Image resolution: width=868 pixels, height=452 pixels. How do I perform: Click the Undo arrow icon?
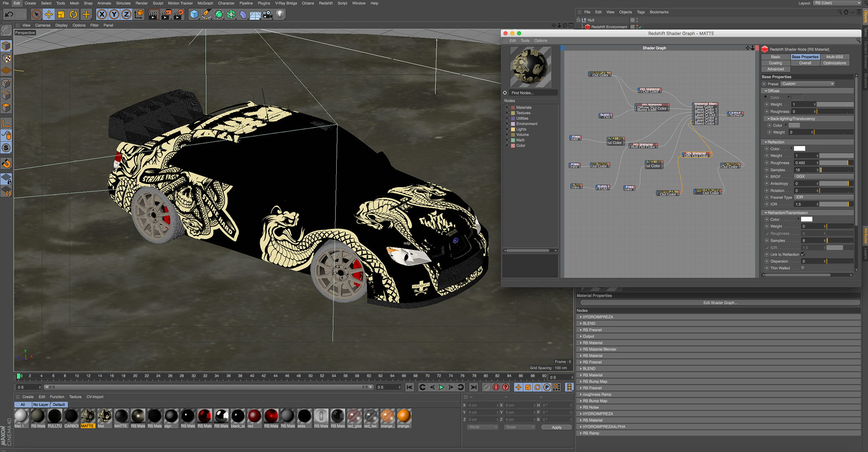point(9,14)
